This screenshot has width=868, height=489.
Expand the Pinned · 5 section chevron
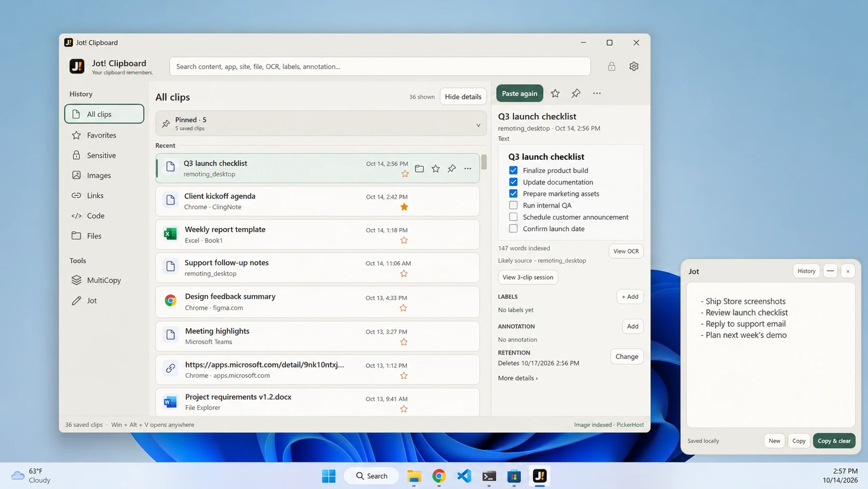tap(478, 125)
